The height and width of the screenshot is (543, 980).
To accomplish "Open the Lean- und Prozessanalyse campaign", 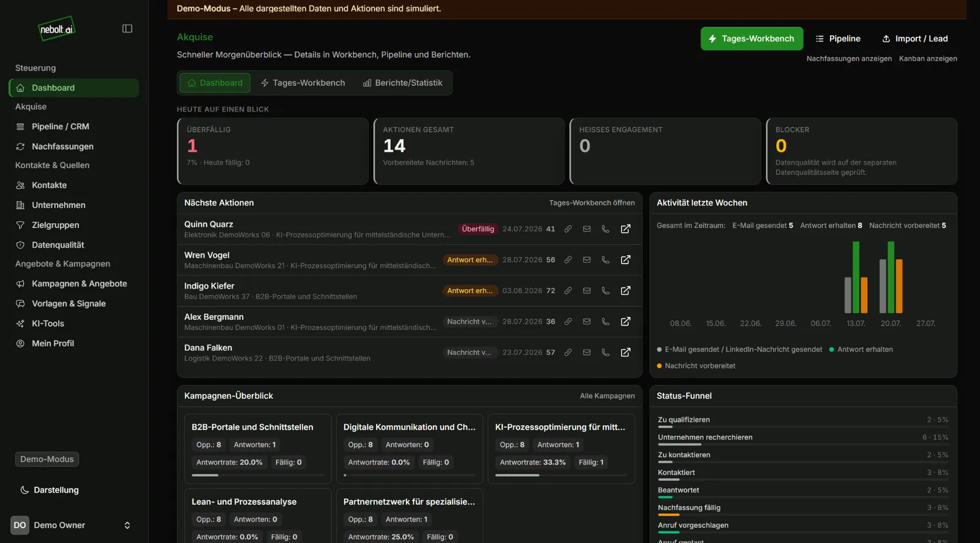I will click(258, 515).
